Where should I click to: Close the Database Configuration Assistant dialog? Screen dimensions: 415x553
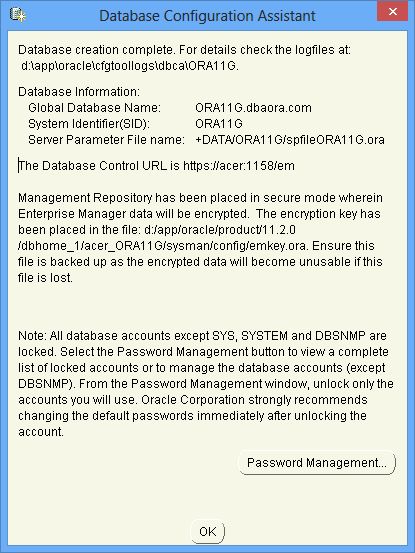pos(392,12)
